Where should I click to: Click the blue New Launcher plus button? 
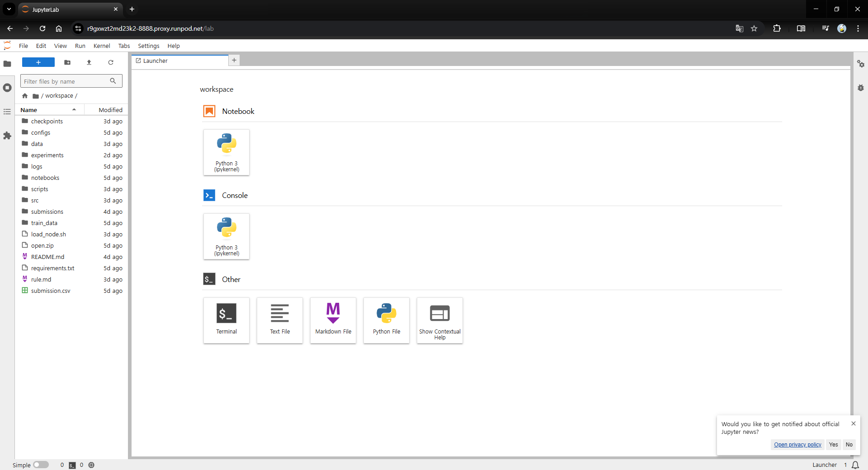38,62
